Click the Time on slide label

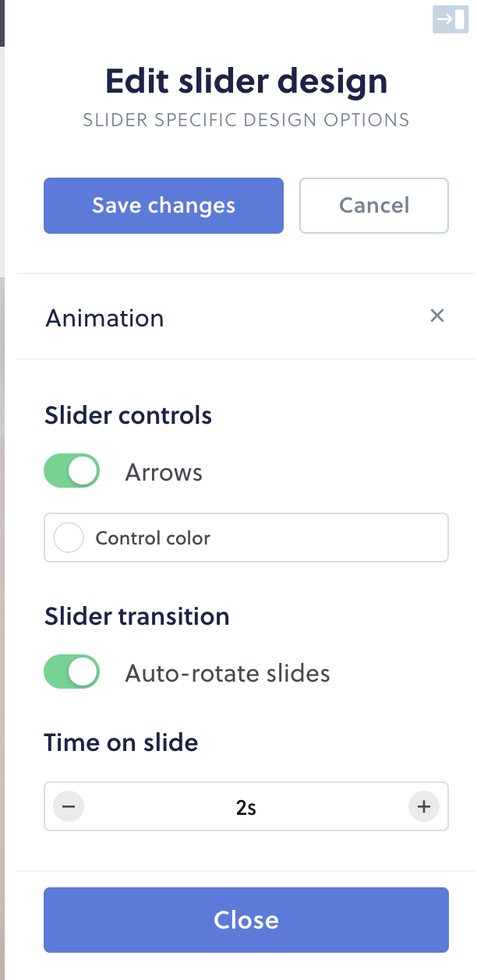pyautogui.click(x=121, y=742)
